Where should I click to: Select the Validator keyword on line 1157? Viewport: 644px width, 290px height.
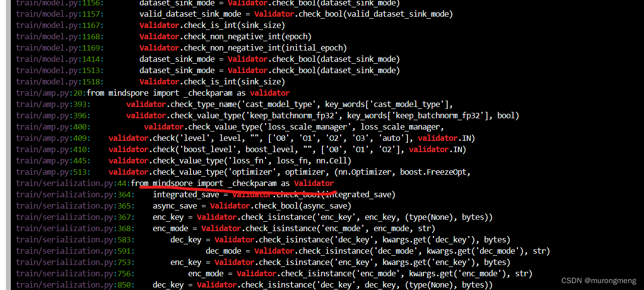coord(274,14)
